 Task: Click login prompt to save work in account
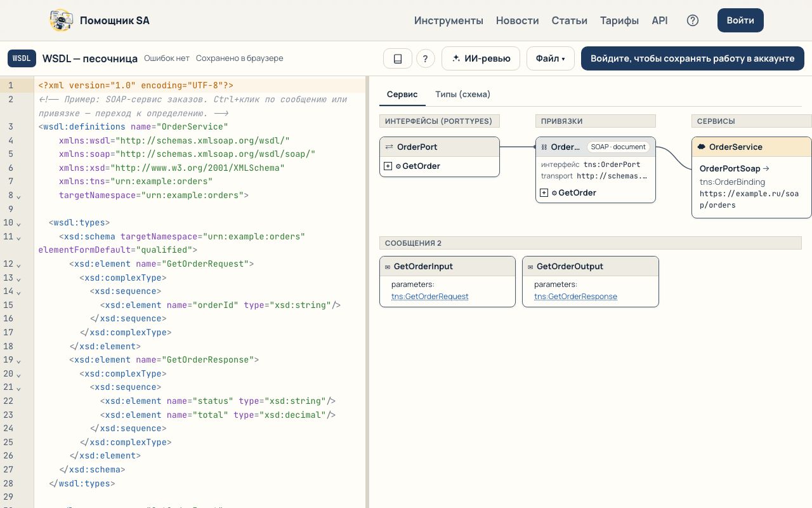click(x=693, y=58)
